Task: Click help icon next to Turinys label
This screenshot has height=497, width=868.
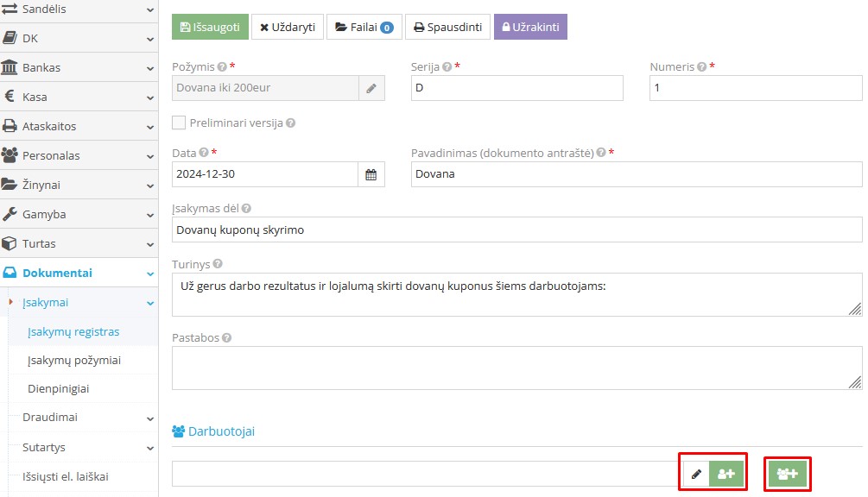Action: click(218, 264)
